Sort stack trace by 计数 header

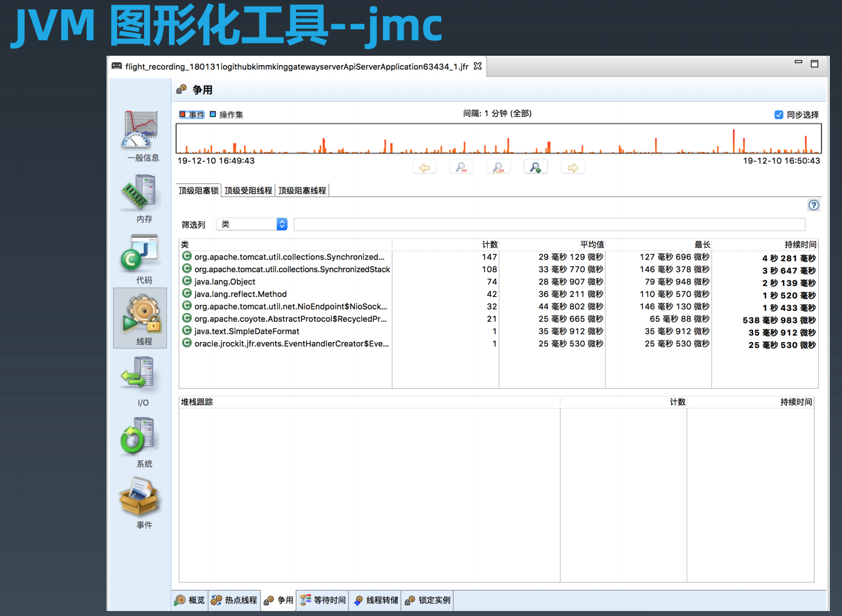623,402
